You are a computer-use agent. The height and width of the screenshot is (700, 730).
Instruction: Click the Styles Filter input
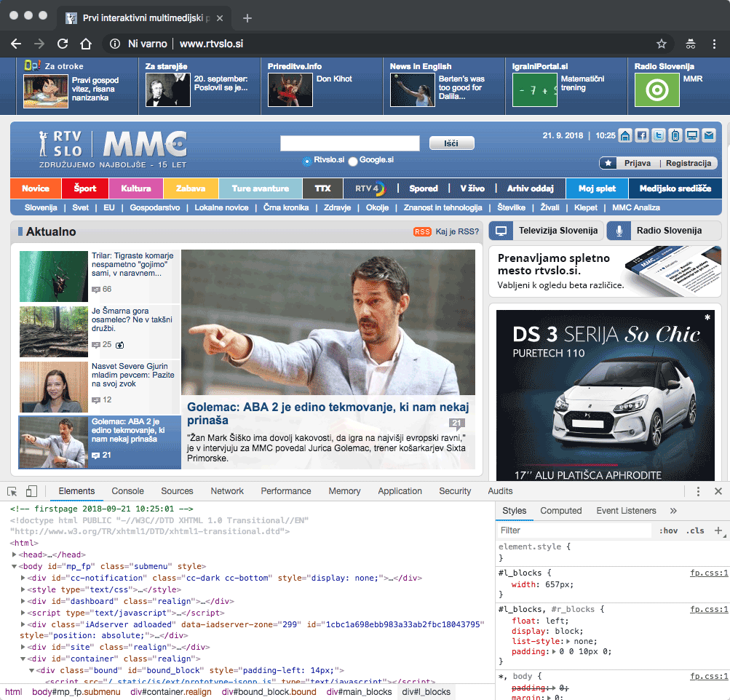coord(574,530)
